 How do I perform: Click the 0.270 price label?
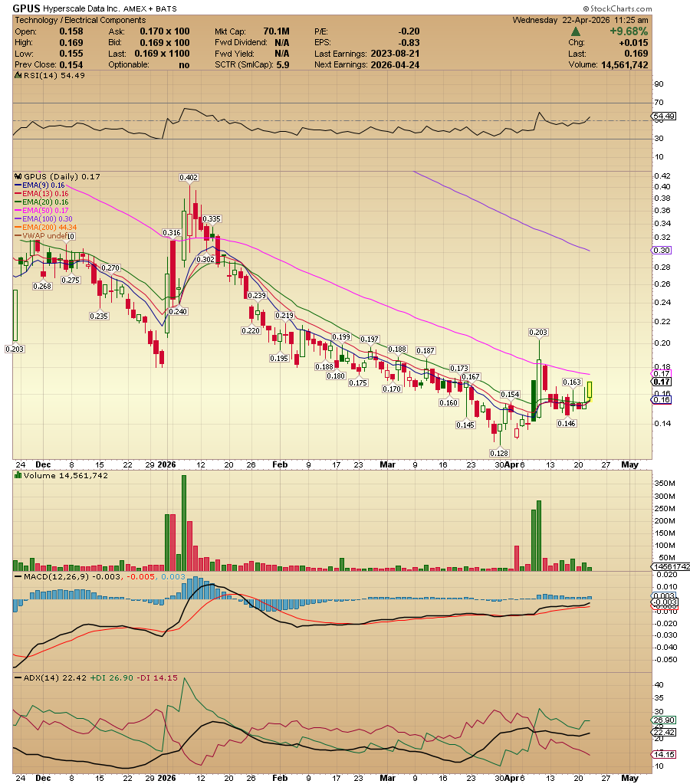pos(110,268)
